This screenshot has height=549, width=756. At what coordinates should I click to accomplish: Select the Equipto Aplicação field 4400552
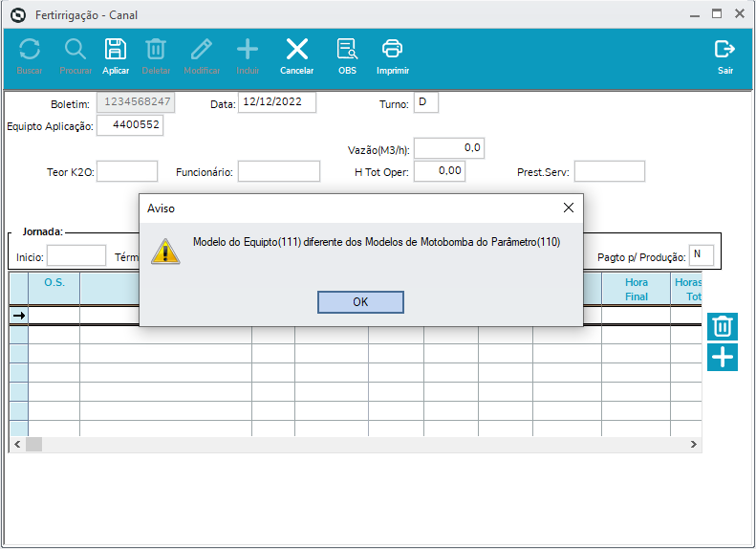click(130, 125)
